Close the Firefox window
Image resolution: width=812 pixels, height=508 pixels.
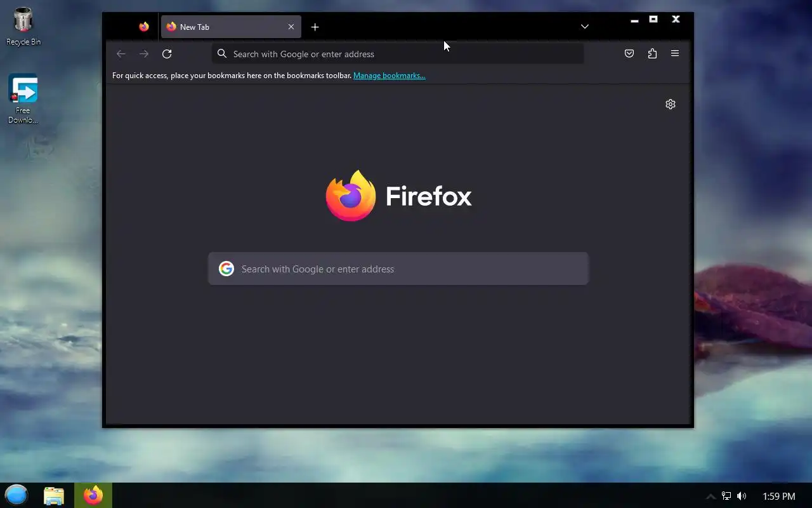pyautogui.click(x=676, y=19)
